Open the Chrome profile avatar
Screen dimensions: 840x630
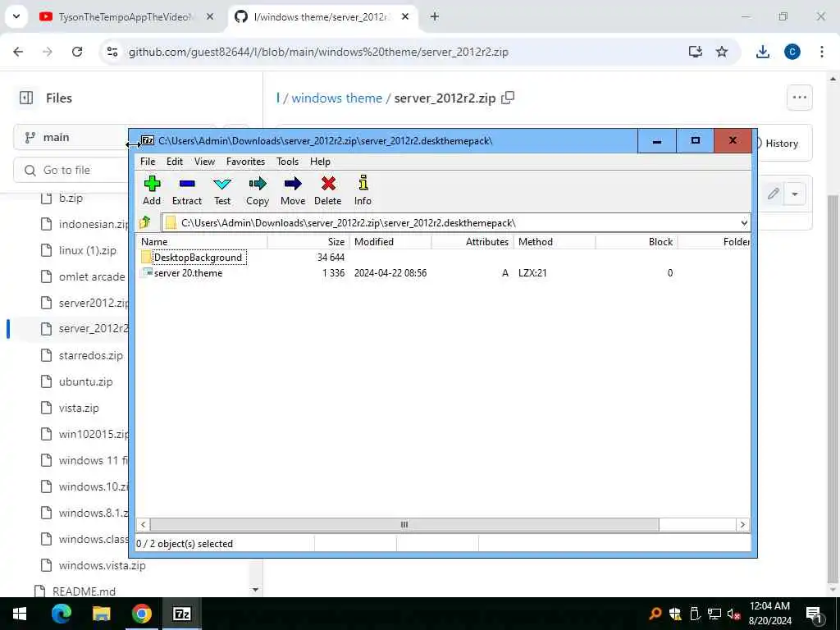792,52
